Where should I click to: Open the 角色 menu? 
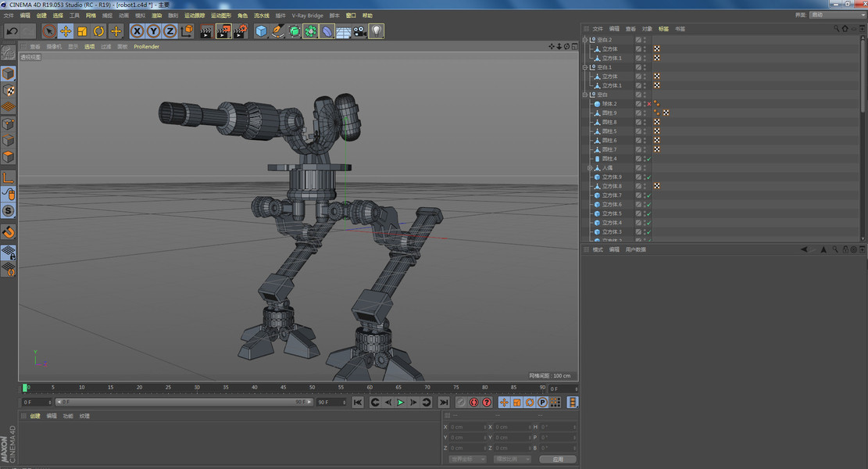click(x=242, y=16)
